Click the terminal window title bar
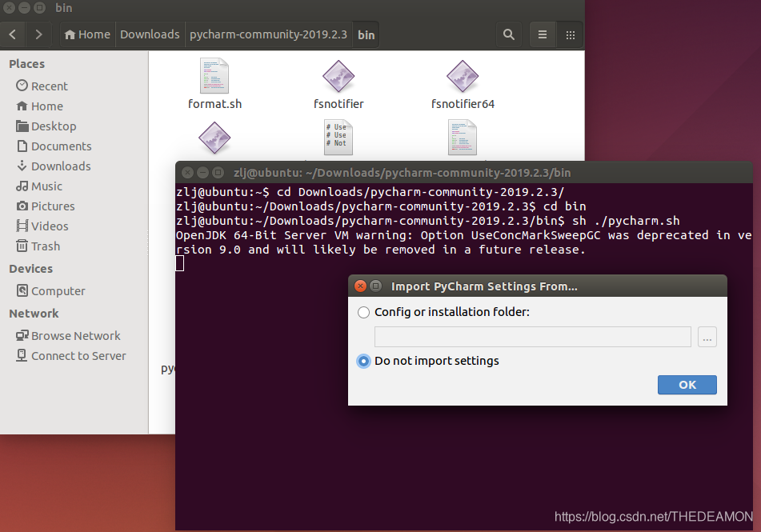 coord(464,172)
